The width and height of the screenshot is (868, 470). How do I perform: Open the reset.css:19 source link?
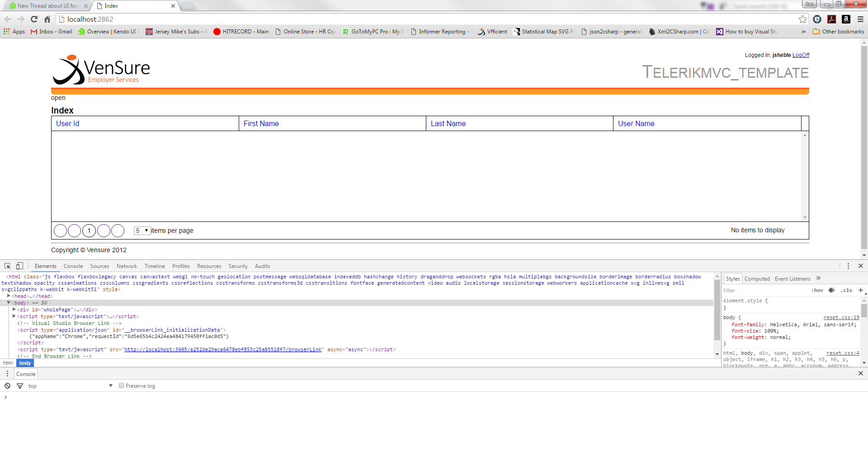841,318
